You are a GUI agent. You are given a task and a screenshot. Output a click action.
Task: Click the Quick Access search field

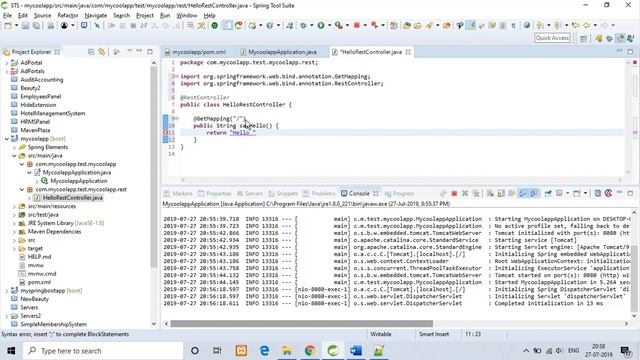click(552, 38)
